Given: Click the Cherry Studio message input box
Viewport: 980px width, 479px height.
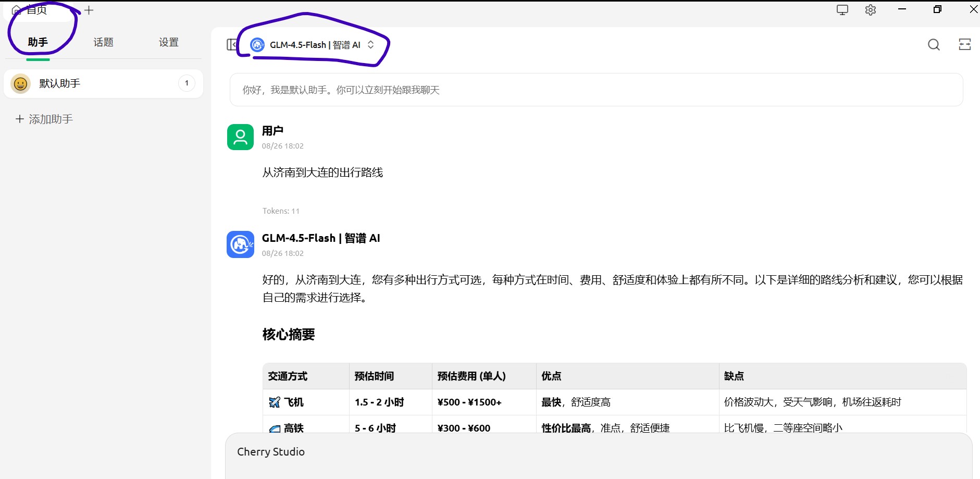Looking at the screenshot, I should coord(599,456).
